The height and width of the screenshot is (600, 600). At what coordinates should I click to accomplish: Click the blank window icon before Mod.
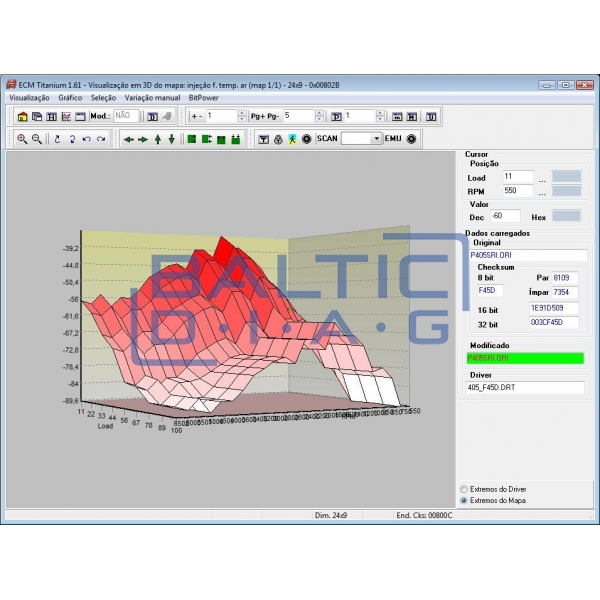80,116
